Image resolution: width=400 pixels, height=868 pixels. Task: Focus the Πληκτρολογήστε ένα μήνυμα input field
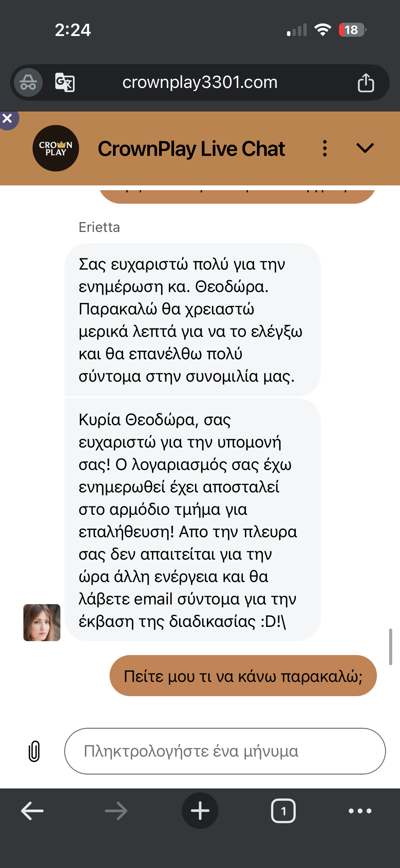(x=225, y=751)
